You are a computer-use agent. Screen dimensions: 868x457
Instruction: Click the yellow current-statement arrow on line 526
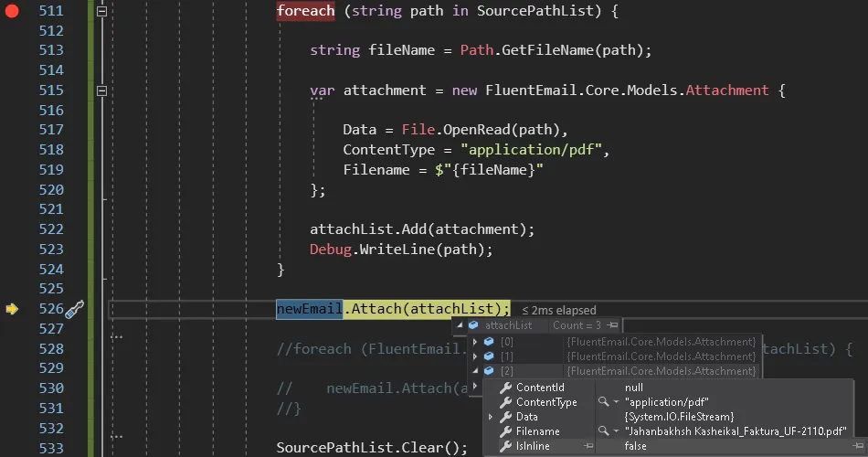point(12,309)
